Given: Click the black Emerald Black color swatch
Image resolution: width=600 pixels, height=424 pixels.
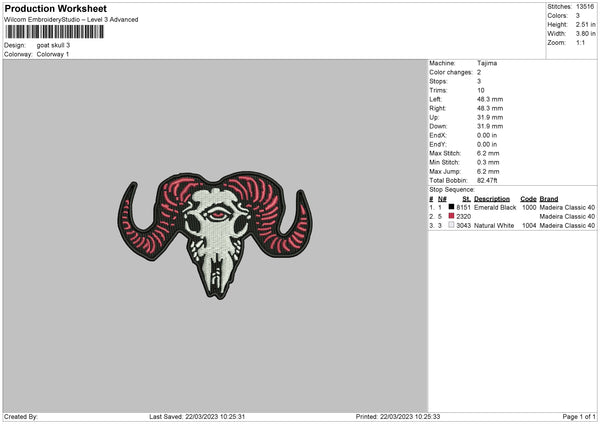Looking at the screenshot, I should pyautogui.click(x=451, y=207).
